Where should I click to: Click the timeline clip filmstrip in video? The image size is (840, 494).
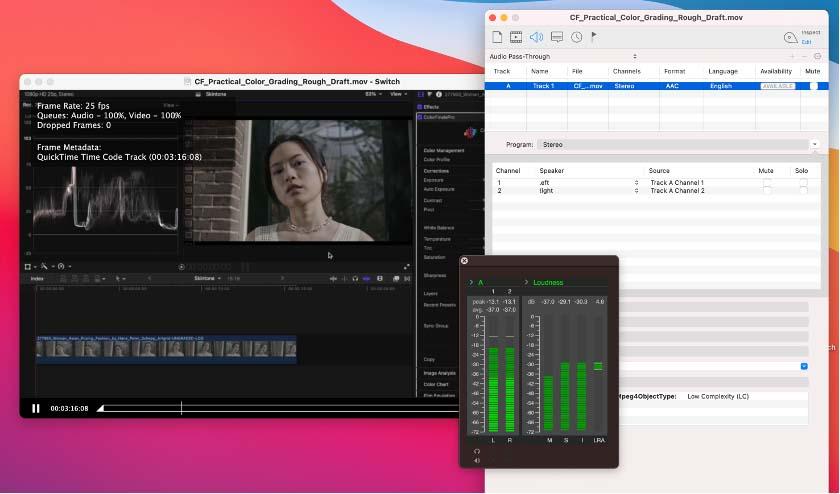coord(166,349)
